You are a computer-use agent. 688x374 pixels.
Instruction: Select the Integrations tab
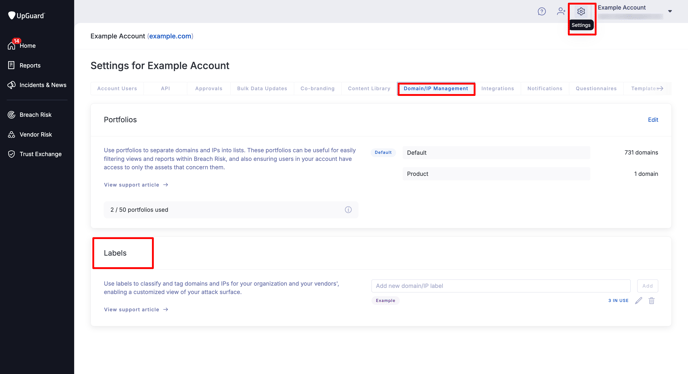coord(498,88)
